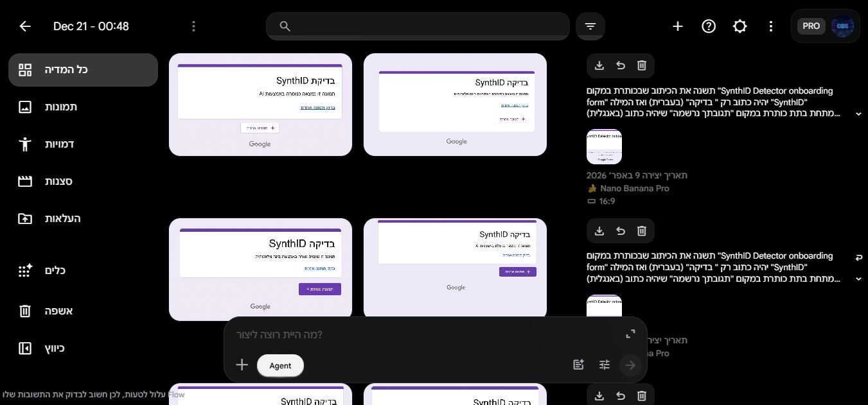Click the prompt box מה היית רוצה ליצור
The width and height of the screenshot is (868, 405).
tap(424, 335)
